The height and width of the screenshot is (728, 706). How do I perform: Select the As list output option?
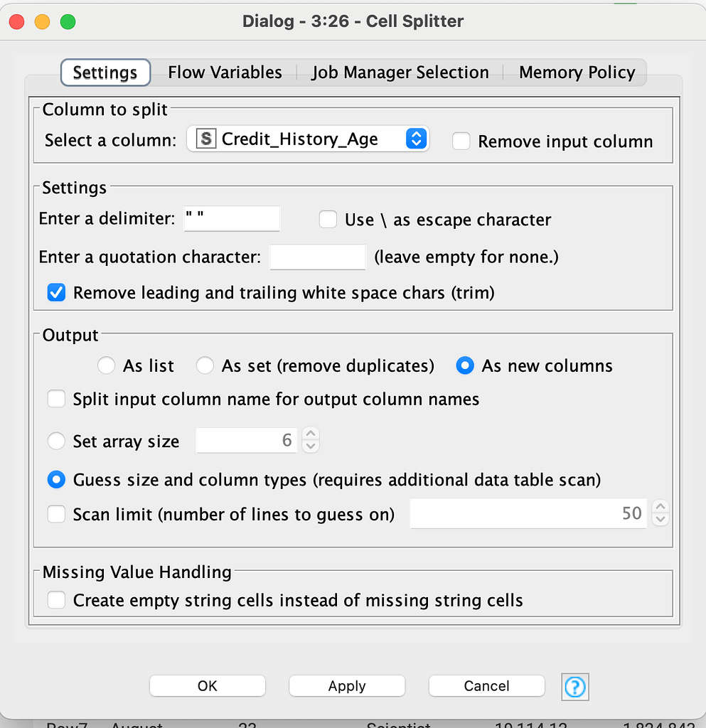click(x=106, y=365)
